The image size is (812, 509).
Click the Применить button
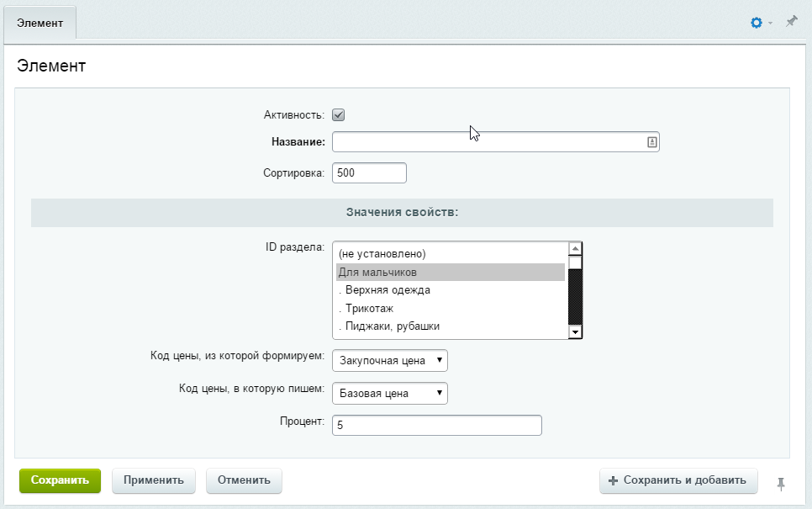(153, 480)
